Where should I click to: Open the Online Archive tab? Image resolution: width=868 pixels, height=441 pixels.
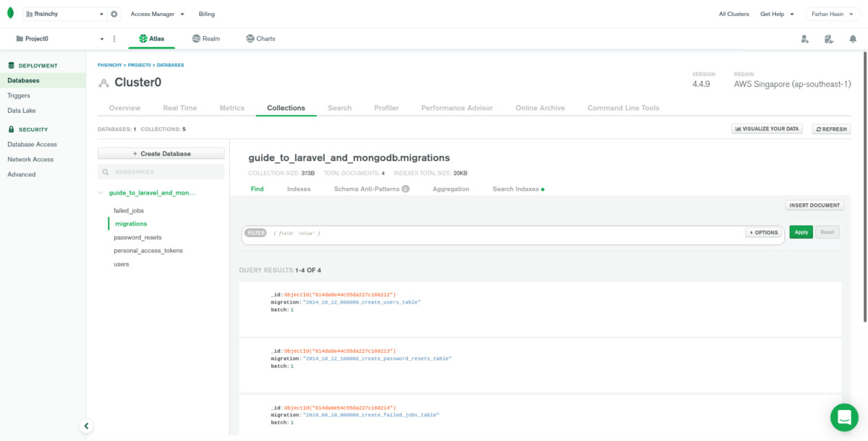pyautogui.click(x=540, y=108)
